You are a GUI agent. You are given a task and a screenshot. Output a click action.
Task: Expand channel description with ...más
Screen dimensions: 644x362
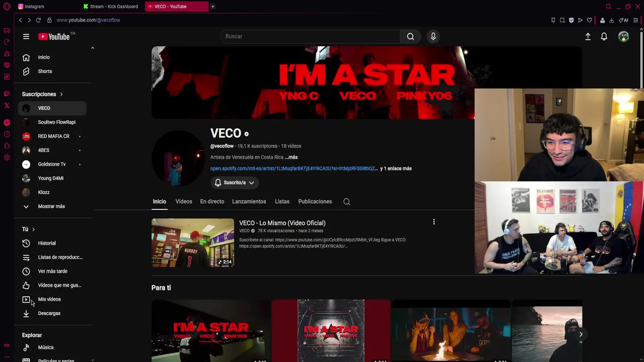pyautogui.click(x=291, y=157)
